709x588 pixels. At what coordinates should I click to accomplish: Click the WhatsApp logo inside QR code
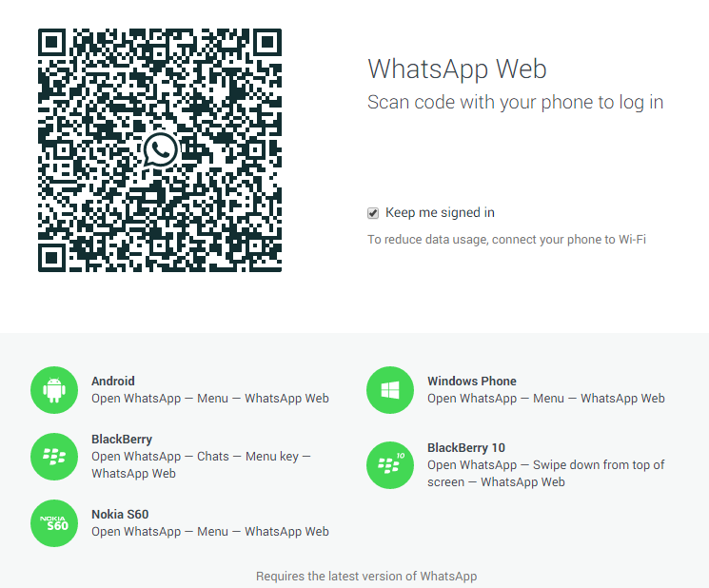(x=160, y=149)
